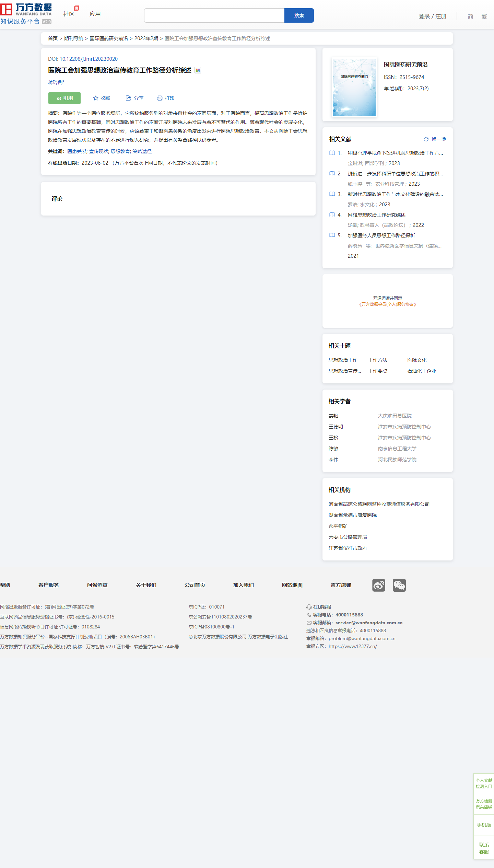Image resolution: width=494 pixels, height=868 pixels.
Task: Click 网站地图 in the footer
Action: [x=292, y=585]
